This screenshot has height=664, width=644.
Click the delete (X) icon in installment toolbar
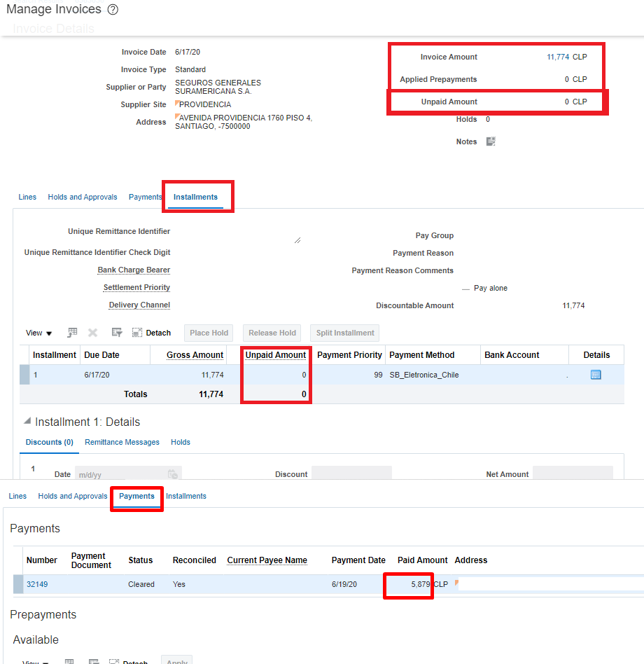click(92, 333)
